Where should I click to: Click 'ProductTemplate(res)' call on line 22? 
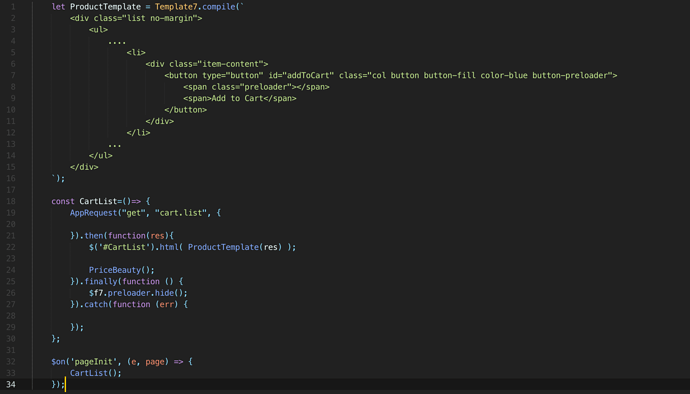235,247
